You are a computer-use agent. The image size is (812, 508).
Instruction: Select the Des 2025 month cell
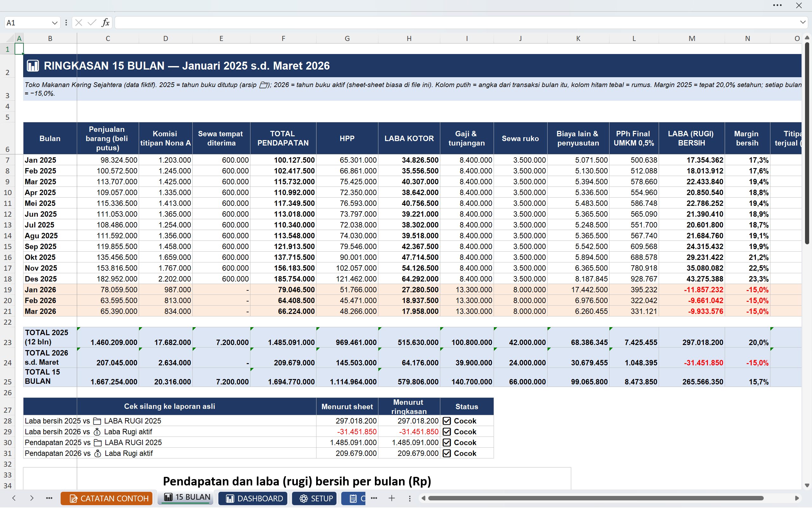(50, 279)
